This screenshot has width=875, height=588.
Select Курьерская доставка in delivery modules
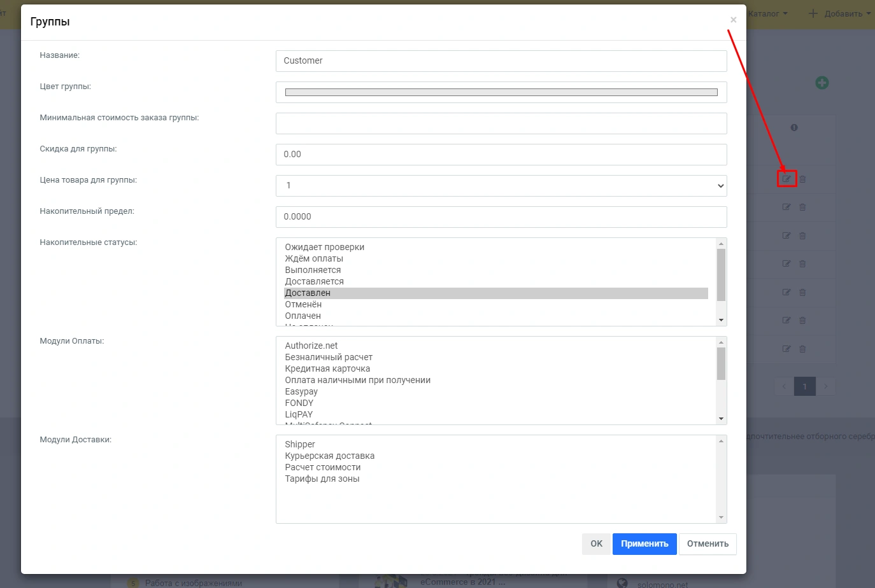coord(329,456)
